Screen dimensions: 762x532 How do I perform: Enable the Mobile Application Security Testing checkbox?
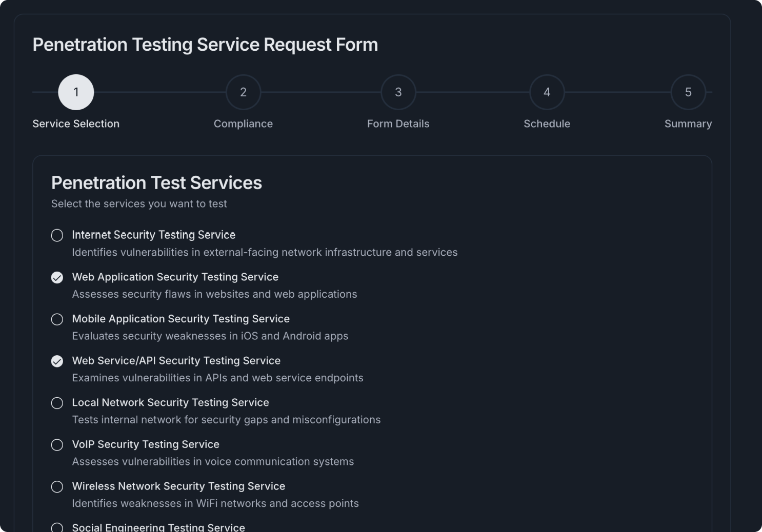pos(57,319)
